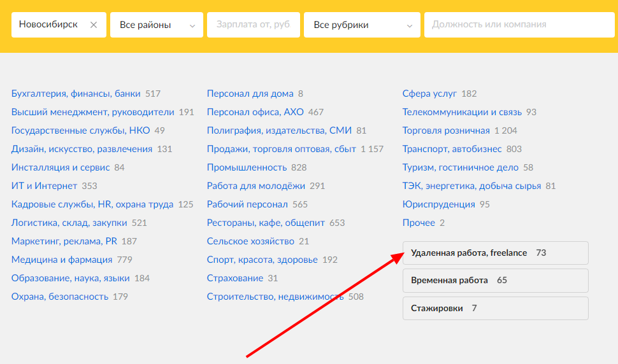Click the Зарплата от, руб salary field
This screenshot has width=618, height=364.
(x=254, y=25)
